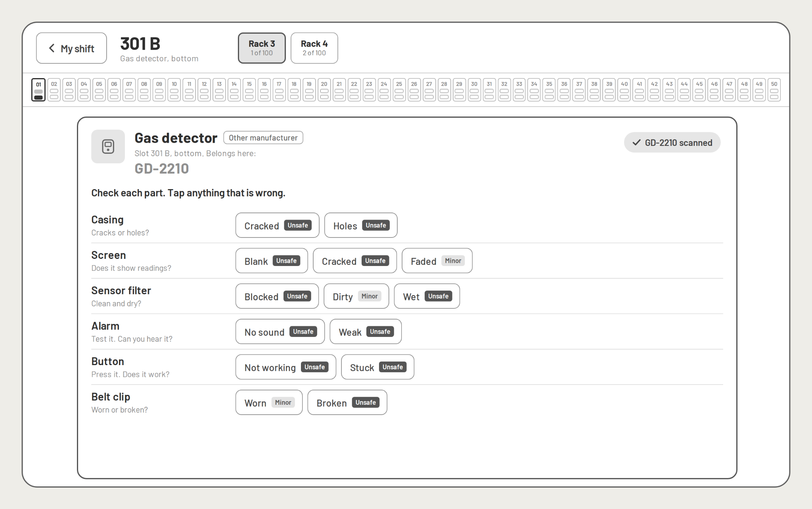The height and width of the screenshot is (509, 812).
Task: Select slot column 28
Action: click(444, 90)
